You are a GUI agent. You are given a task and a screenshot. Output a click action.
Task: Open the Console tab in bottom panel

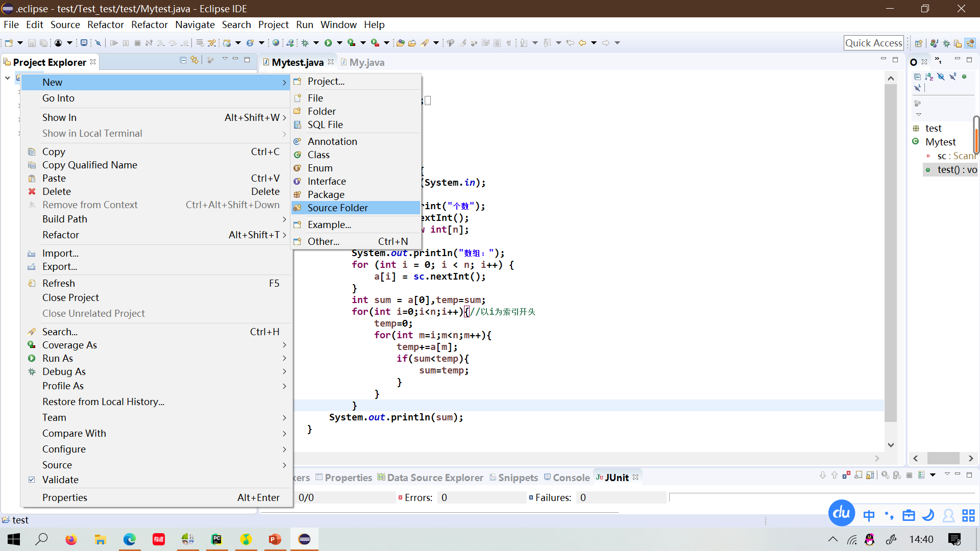(571, 478)
